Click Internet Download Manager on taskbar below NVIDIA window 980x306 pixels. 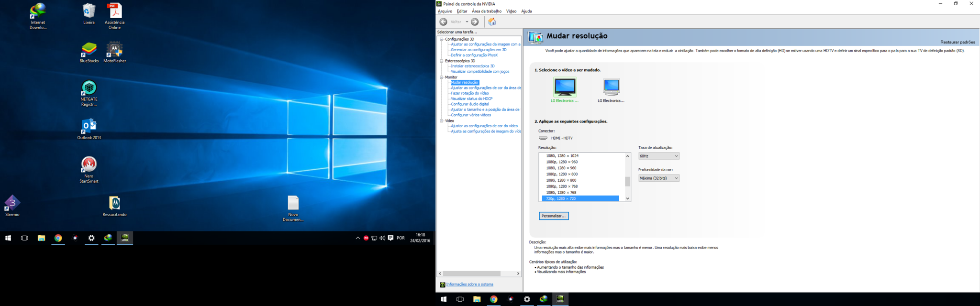(x=544, y=299)
